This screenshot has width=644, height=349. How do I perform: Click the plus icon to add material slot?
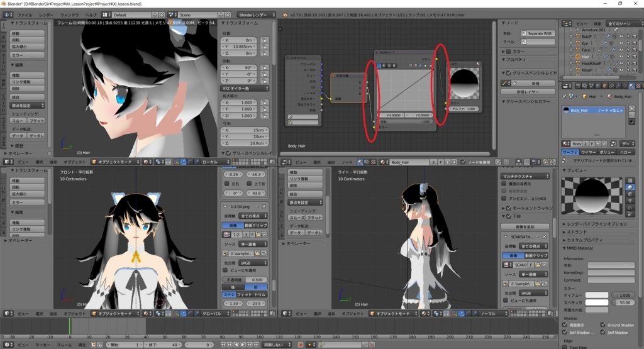tap(632, 108)
